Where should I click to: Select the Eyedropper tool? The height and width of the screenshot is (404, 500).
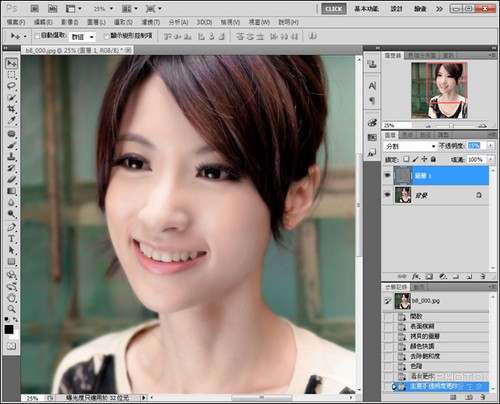[12, 120]
